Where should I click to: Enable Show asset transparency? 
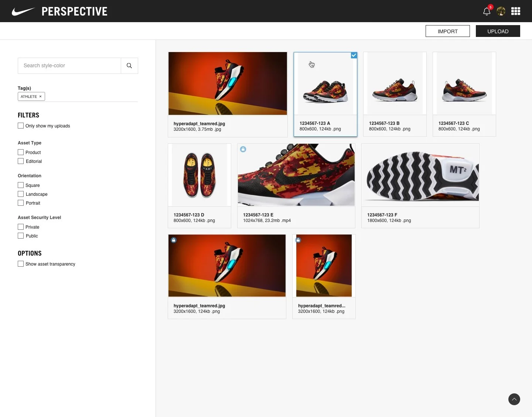[x=21, y=264]
